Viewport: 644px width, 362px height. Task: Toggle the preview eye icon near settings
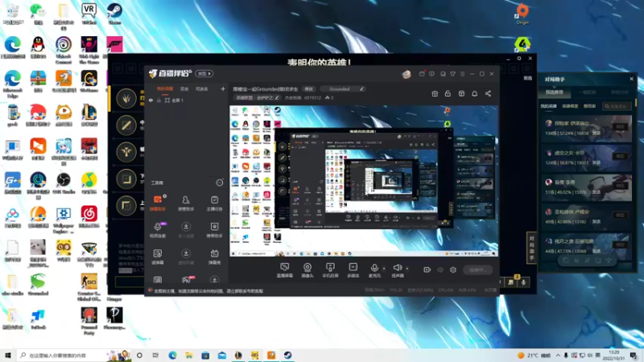[x=440, y=269]
